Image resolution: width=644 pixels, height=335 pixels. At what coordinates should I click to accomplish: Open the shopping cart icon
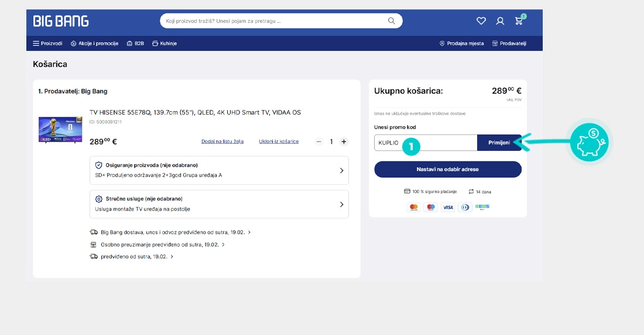pos(519,20)
